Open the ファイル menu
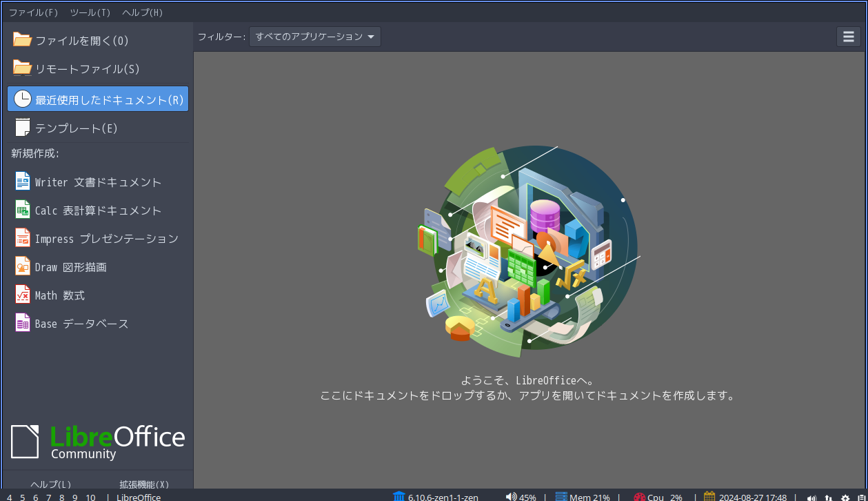The height and width of the screenshot is (501, 868). pos(34,12)
